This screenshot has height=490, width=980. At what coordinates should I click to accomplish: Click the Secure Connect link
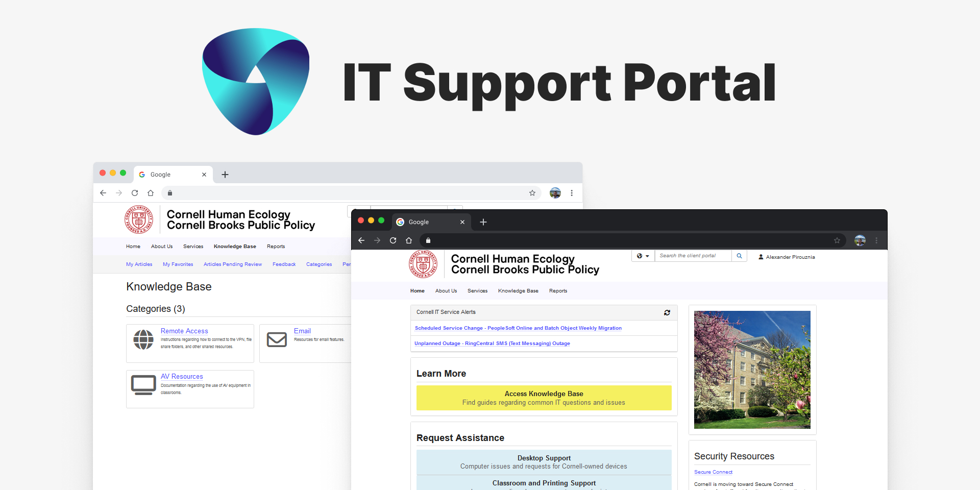tap(713, 472)
